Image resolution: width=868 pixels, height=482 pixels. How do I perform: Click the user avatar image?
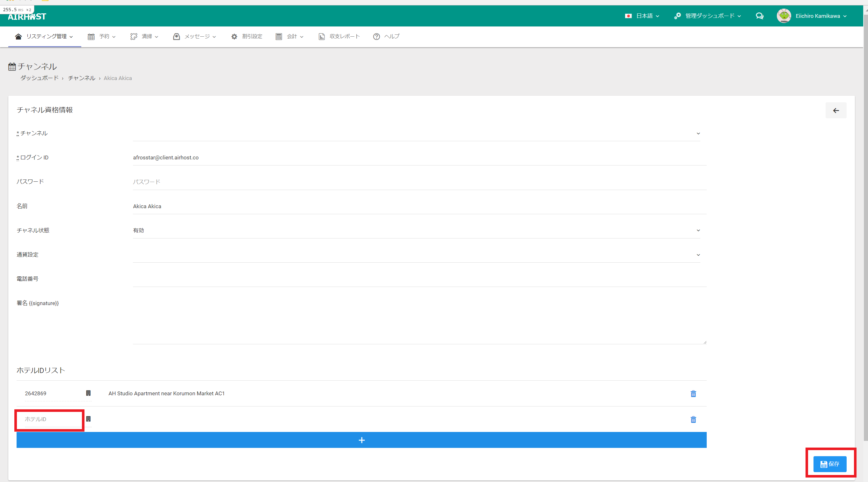(784, 16)
